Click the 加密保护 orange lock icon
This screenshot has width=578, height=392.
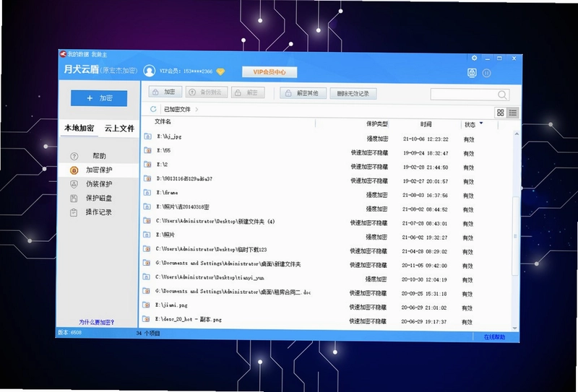tap(74, 170)
